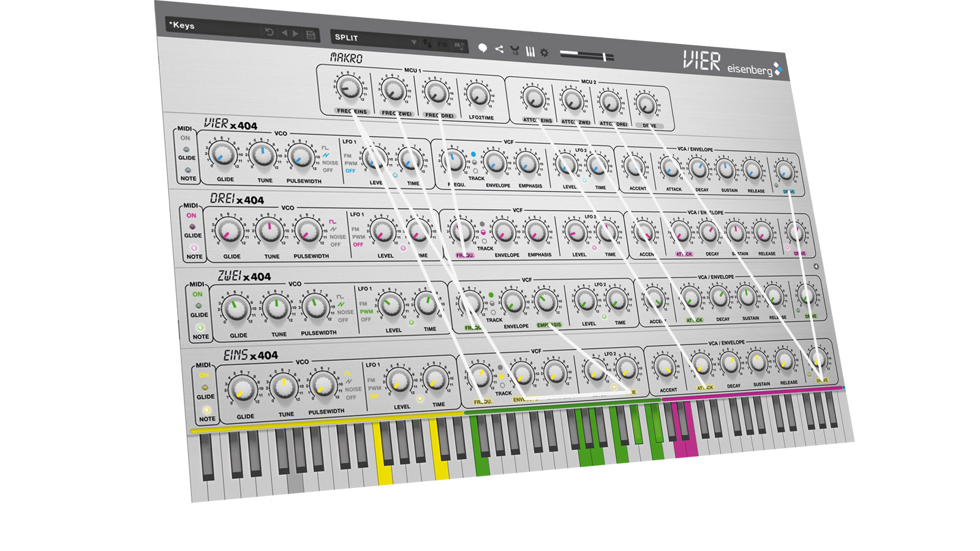This screenshot has width=980, height=551.
Task: Click the *Keys preset name field
Action: pyautogui.click(x=213, y=27)
